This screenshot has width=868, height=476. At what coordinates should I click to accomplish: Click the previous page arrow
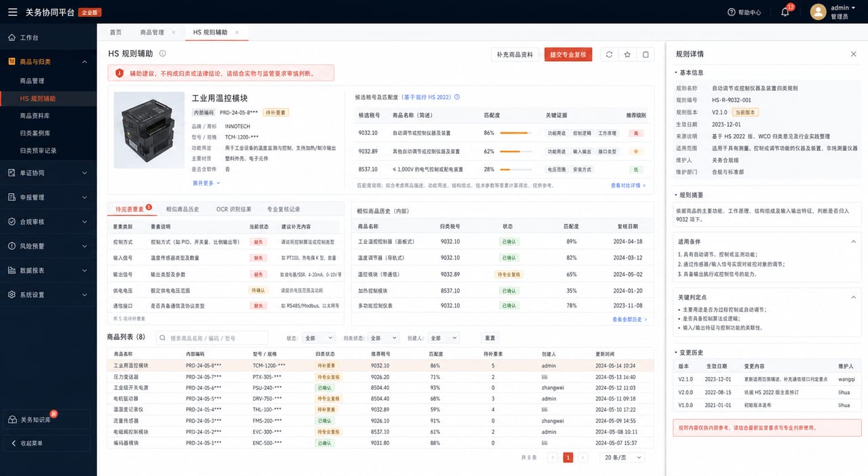tap(552, 457)
